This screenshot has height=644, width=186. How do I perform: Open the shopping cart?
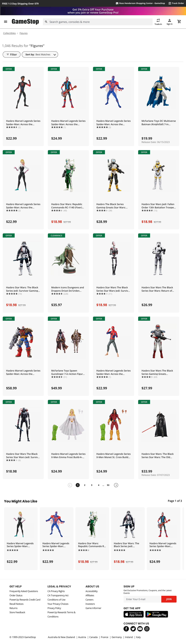coord(179,21)
